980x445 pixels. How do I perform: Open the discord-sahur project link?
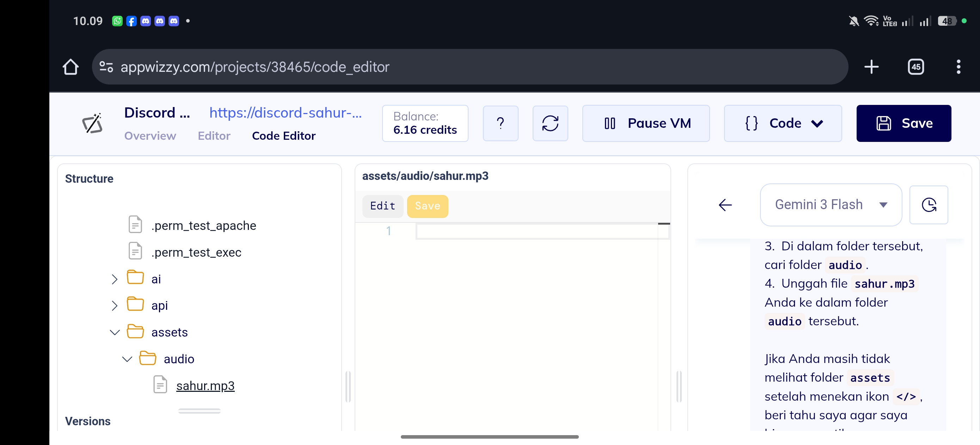click(285, 113)
